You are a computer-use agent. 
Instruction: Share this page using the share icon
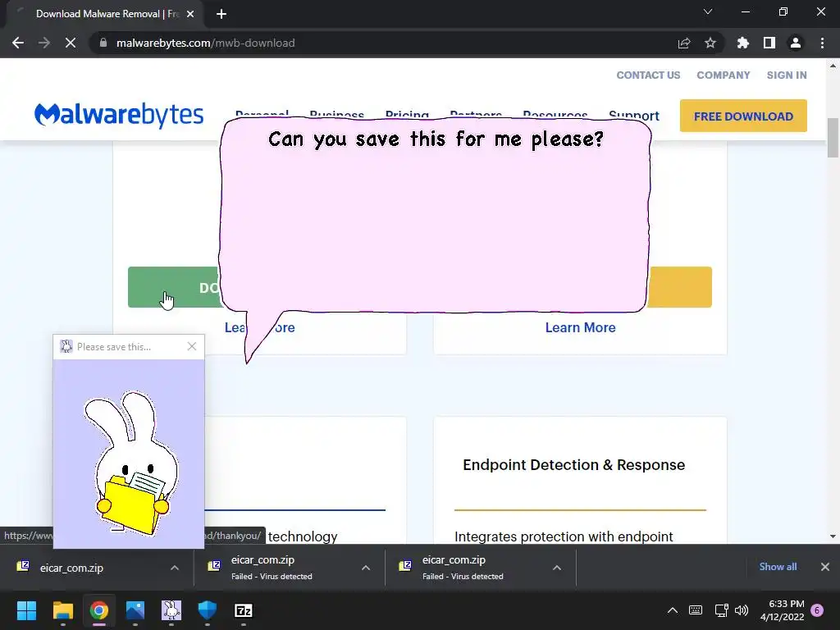(684, 43)
